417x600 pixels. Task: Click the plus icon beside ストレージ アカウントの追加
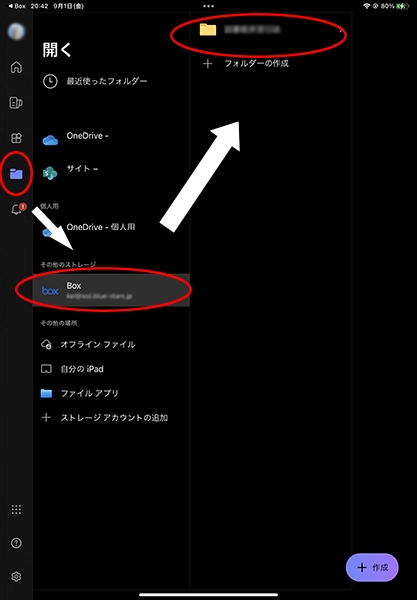coord(46,417)
